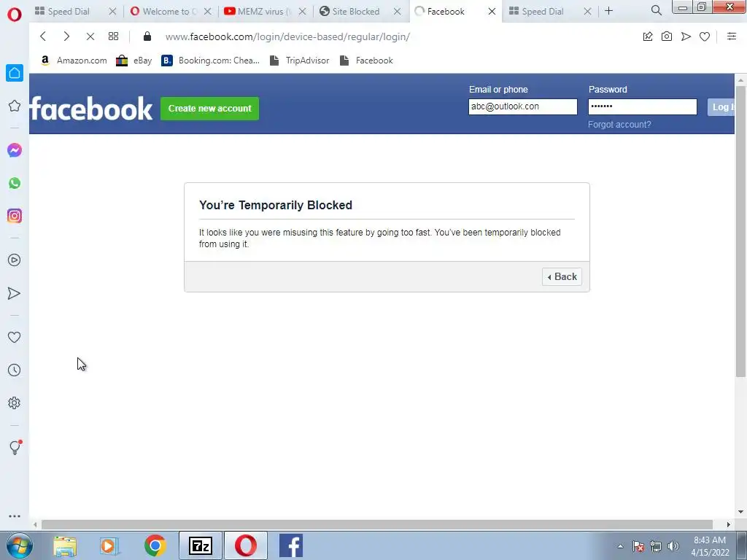This screenshot has width=747, height=560.
Task: Switch to the last Speed Dial tab
Action: [542, 12]
